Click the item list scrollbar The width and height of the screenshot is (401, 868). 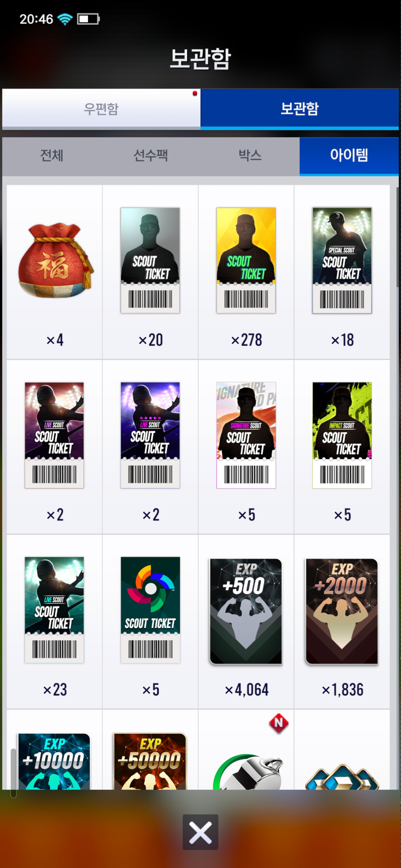pos(398,236)
